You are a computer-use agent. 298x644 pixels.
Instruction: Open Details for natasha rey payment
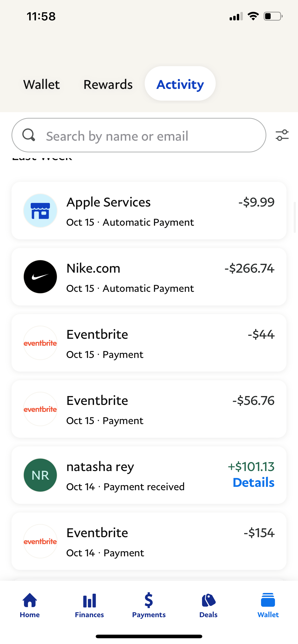[253, 483]
